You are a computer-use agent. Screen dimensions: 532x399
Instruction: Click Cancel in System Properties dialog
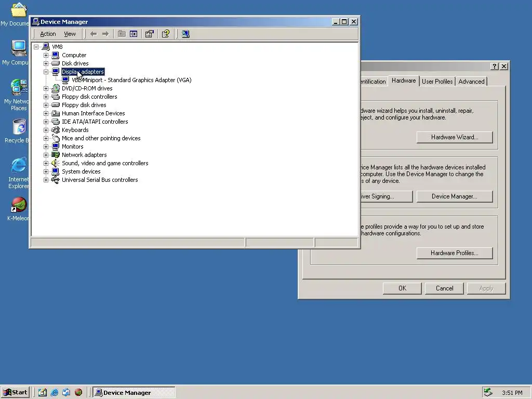pyautogui.click(x=444, y=288)
